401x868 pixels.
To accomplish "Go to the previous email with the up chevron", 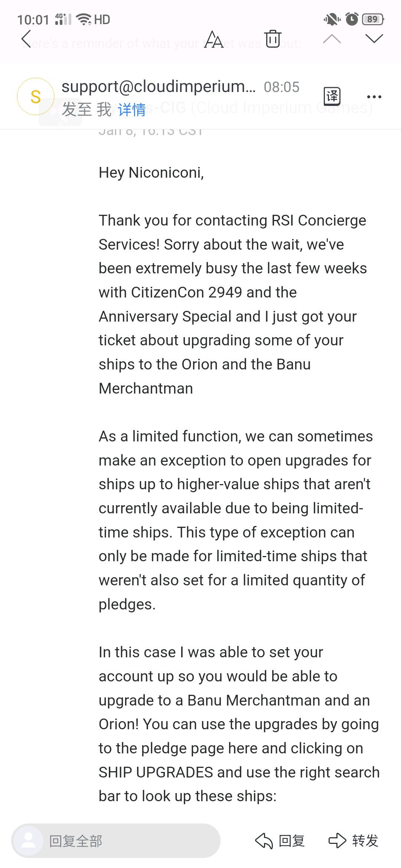I will coord(332,39).
